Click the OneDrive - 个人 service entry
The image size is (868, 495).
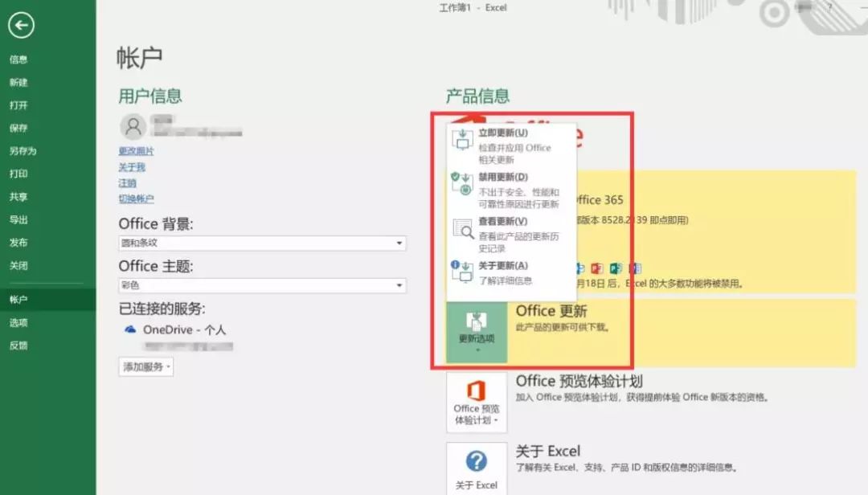pos(184,330)
